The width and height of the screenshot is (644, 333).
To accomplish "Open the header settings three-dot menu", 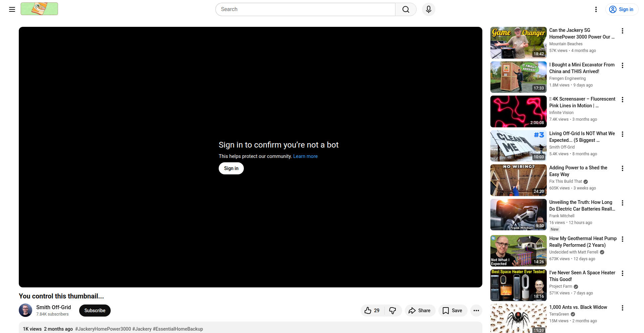I will [x=596, y=9].
